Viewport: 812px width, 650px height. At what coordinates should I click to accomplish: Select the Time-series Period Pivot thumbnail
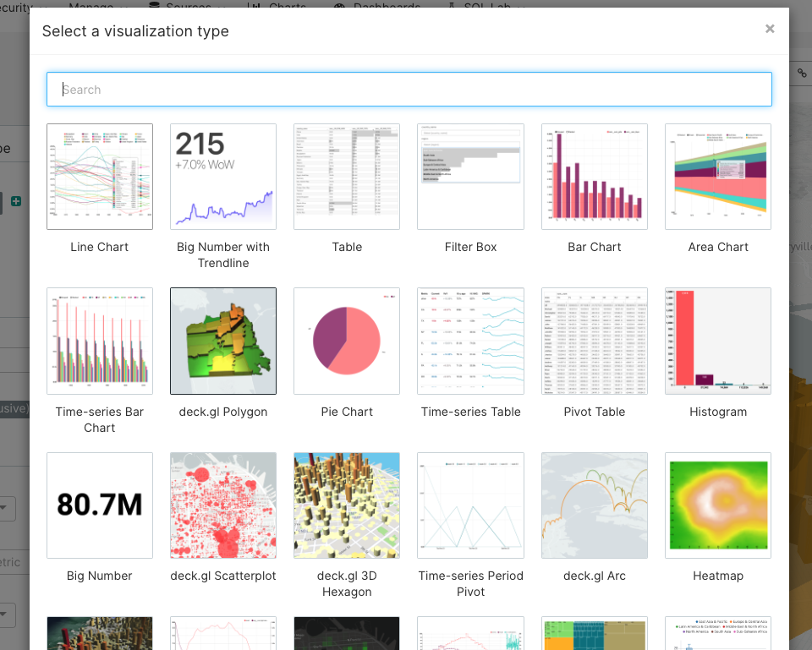(x=470, y=505)
